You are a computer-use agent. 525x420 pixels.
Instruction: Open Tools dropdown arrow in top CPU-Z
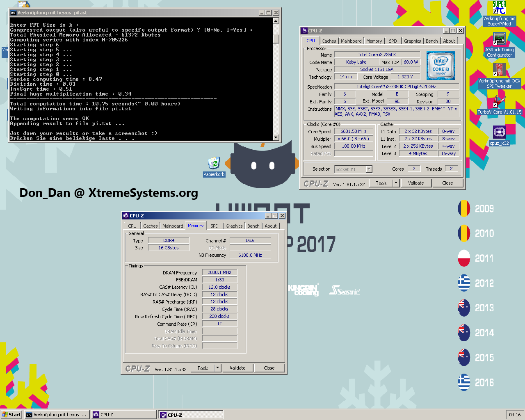coord(396,183)
